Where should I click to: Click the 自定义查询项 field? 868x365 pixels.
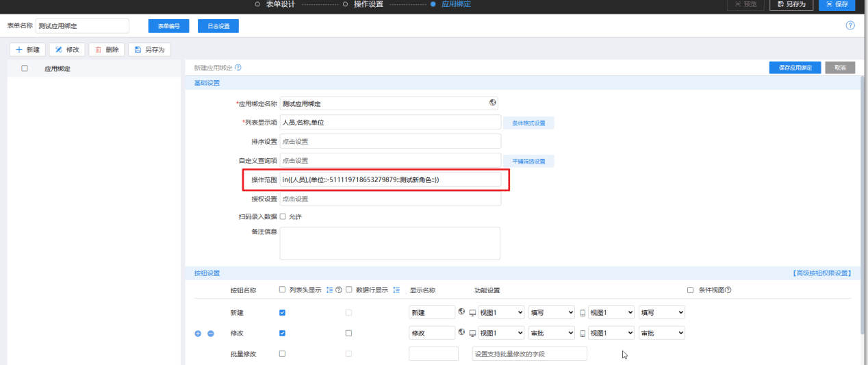390,160
